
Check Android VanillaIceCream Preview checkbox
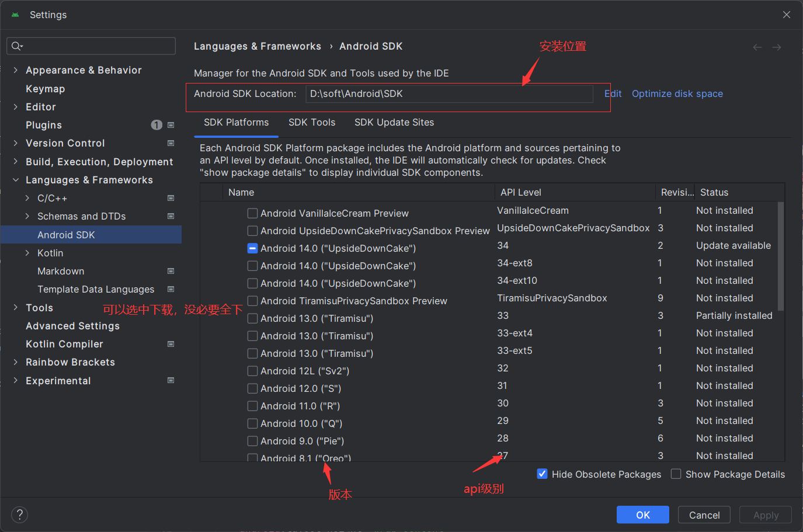pos(252,213)
